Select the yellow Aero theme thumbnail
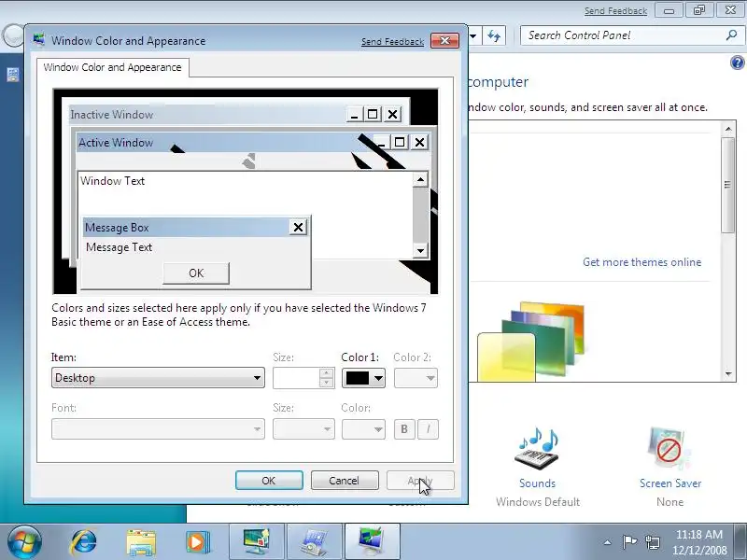The width and height of the screenshot is (747, 560). (506, 357)
